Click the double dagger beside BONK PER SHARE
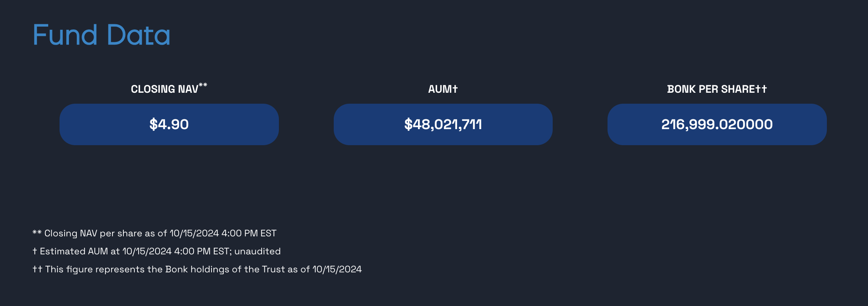This screenshot has height=306, width=868. click(x=761, y=89)
